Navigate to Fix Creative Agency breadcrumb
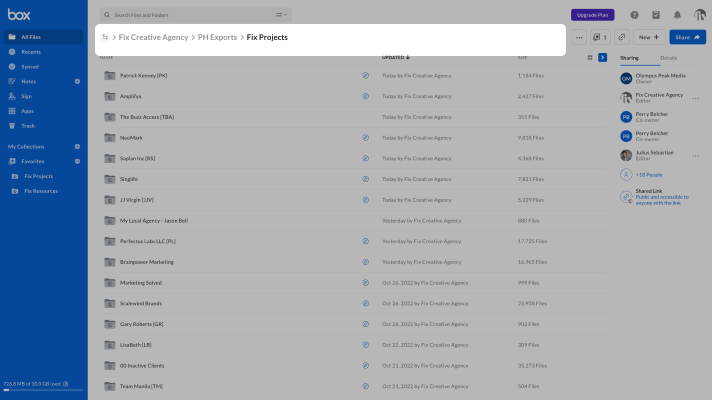 153,37
